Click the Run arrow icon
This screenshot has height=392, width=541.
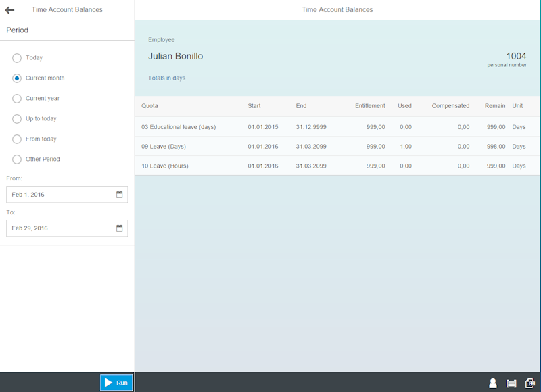pyautogui.click(x=108, y=382)
